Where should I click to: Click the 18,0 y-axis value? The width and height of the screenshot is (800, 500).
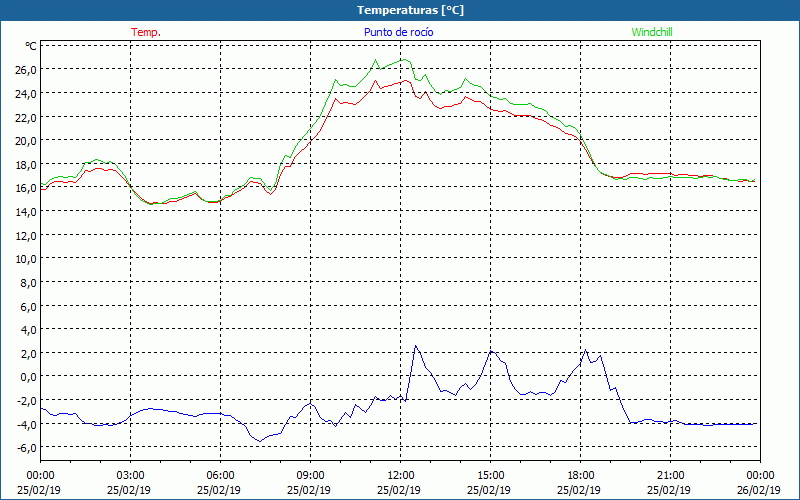[x=26, y=165]
